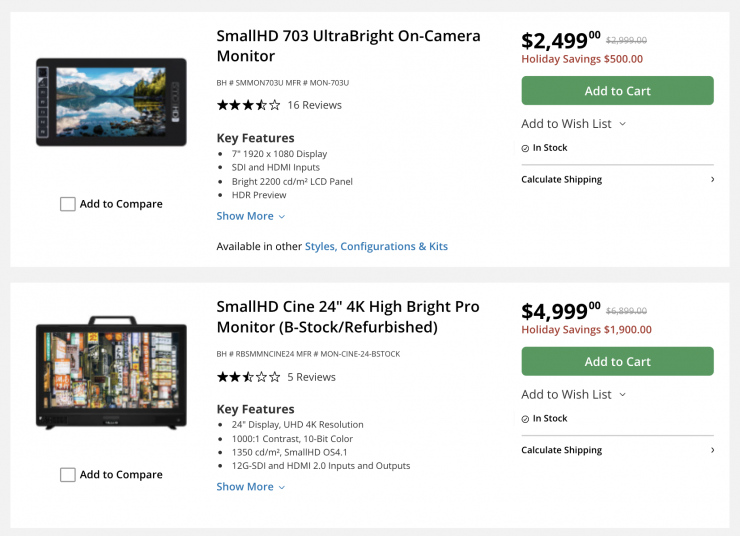Click In Stock checkmark icon for Cine 24"
This screenshot has height=536, width=740.
[525, 419]
